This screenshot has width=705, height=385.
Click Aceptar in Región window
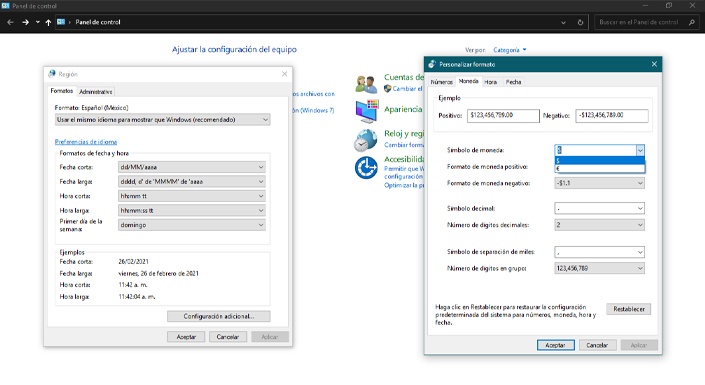186,336
